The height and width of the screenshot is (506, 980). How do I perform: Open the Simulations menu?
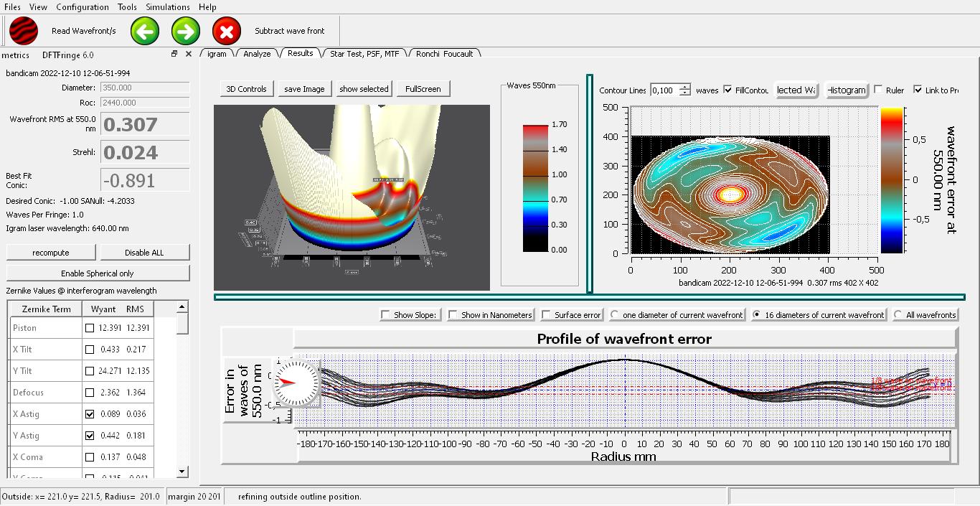(x=168, y=6)
